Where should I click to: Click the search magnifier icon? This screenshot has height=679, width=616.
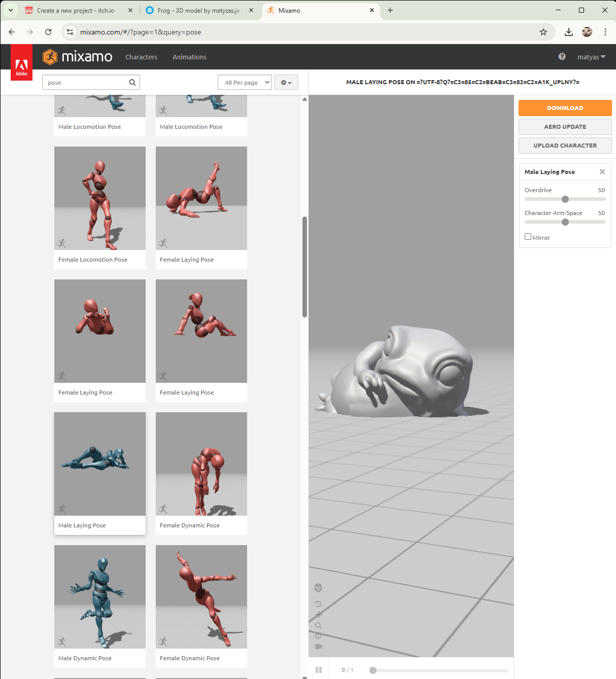[132, 82]
